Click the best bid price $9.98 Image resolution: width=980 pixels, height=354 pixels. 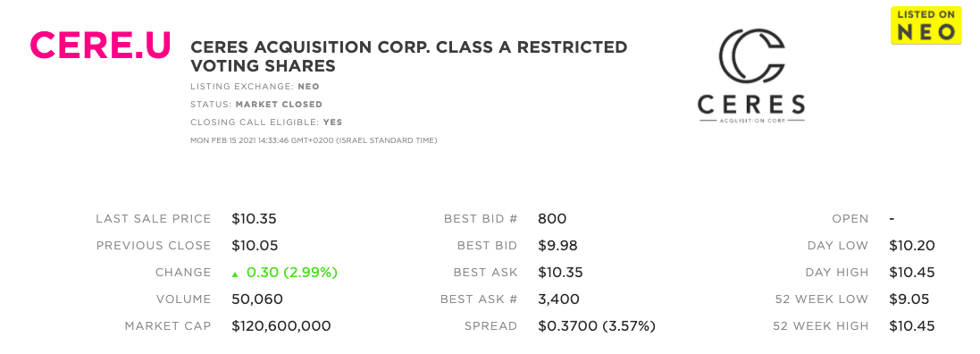coord(557,246)
